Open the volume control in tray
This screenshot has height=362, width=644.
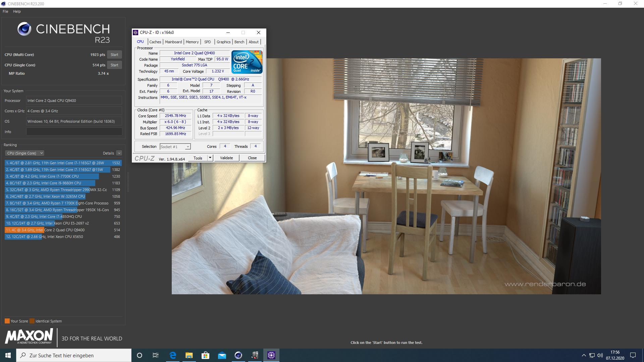point(600,355)
